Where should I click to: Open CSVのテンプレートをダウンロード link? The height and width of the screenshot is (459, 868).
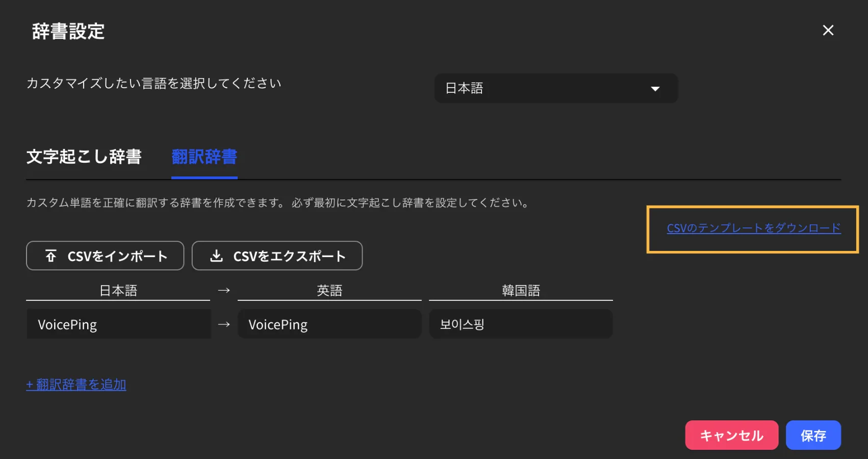click(x=754, y=228)
